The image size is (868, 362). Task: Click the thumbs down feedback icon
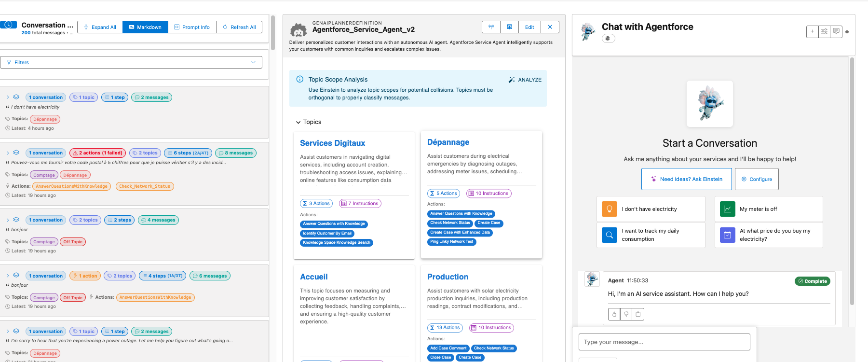pos(626,314)
